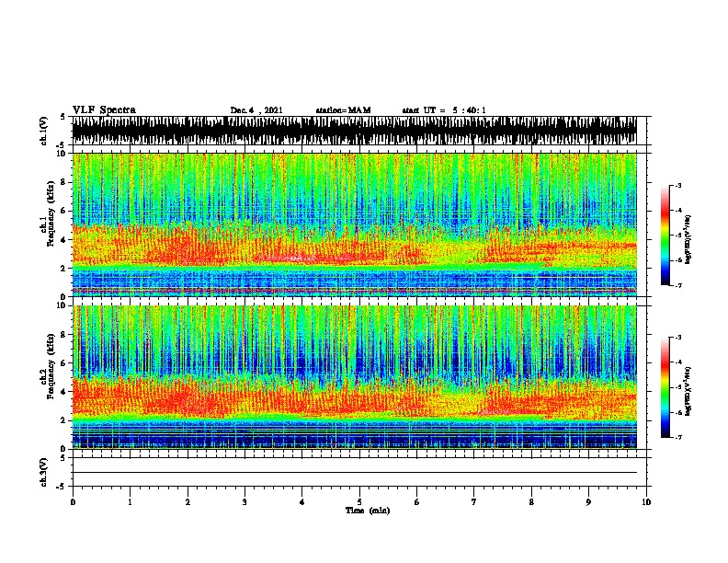Click the ch.2 spectrogram color bar

[665, 387]
